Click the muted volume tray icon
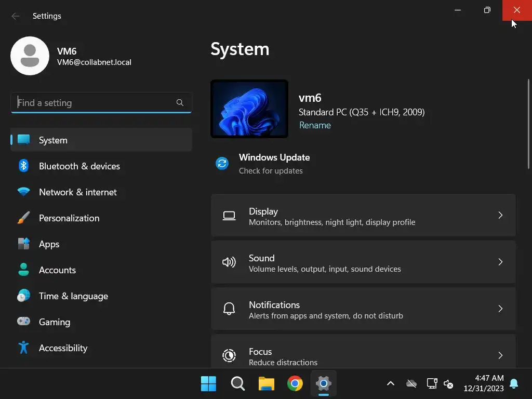Screen dimensions: 532x399 [x=448, y=384]
